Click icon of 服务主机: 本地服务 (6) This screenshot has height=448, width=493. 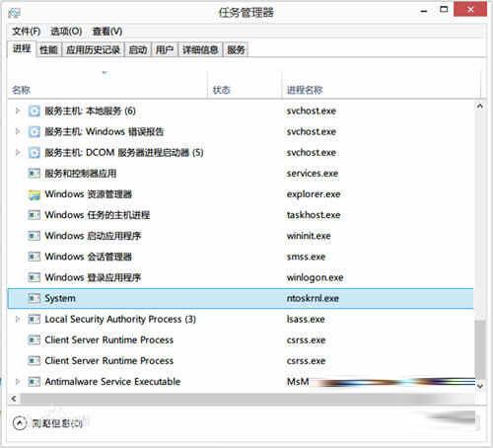coord(34,111)
